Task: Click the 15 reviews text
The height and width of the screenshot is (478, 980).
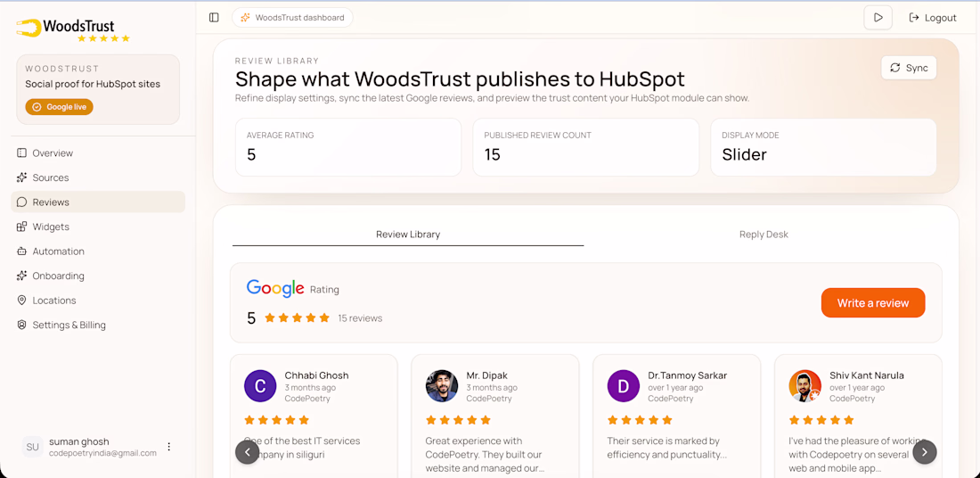Action: click(x=360, y=317)
